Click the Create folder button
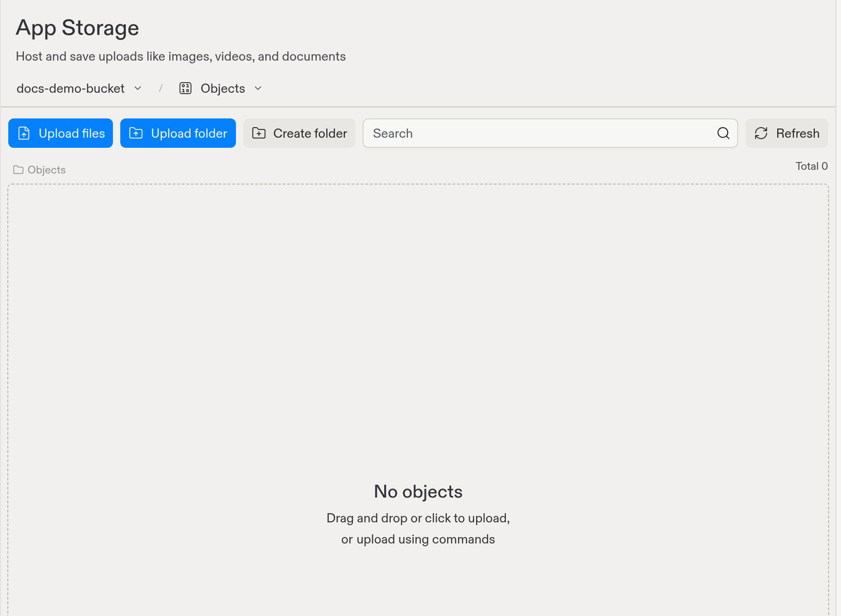Viewport: 841px width, 616px height. [x=299, y=133]
